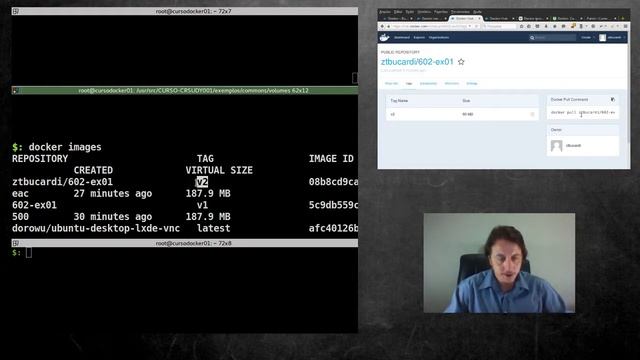640x360 pixels.
Task: Switch to the Tags repository tab
Action: click(409, 83)
